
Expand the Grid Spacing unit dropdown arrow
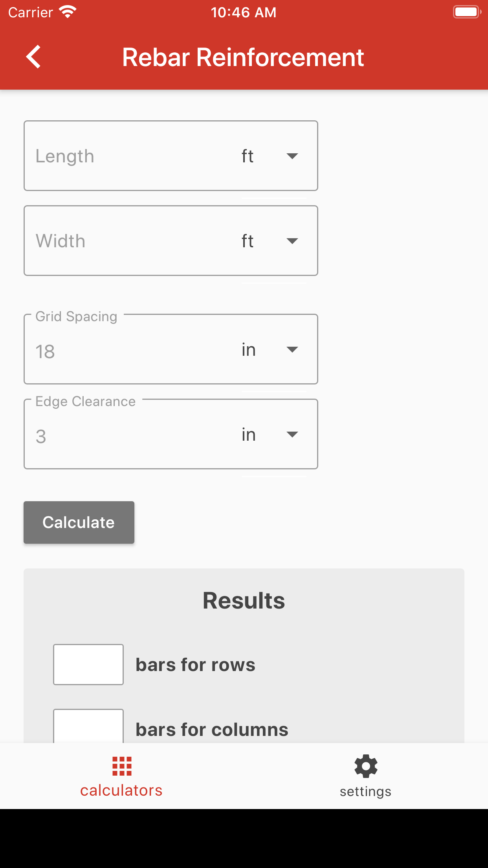click(x=292, y=349)
